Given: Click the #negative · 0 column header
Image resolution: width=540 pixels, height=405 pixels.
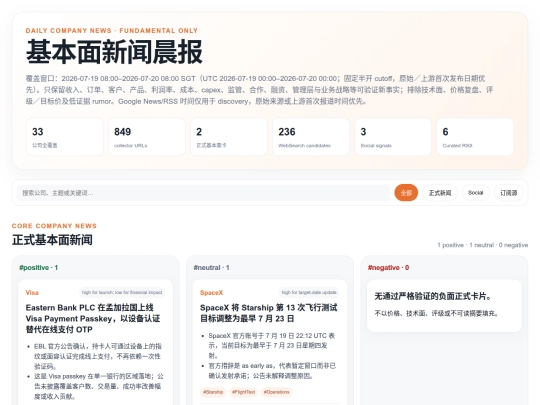Looking at the screenshot, I should [388, 268].
